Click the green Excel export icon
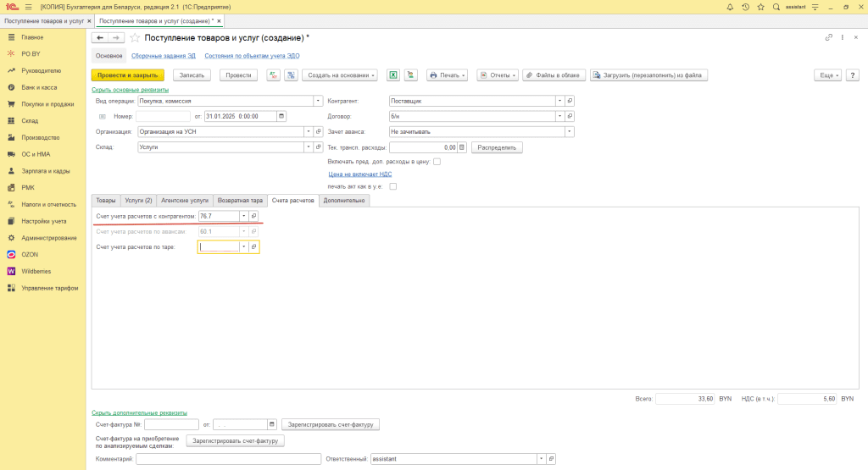This screenshot has width=868, height=470. (x=393, y=75)
